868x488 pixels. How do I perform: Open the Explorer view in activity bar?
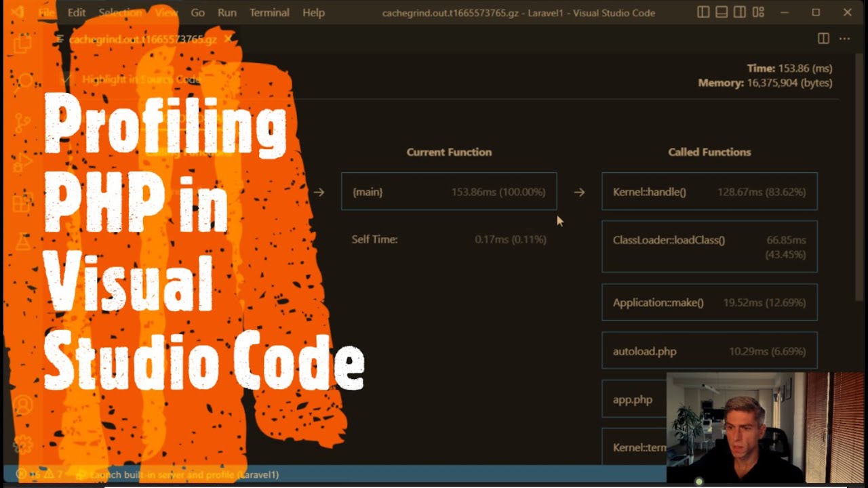(x=23, y=43)
